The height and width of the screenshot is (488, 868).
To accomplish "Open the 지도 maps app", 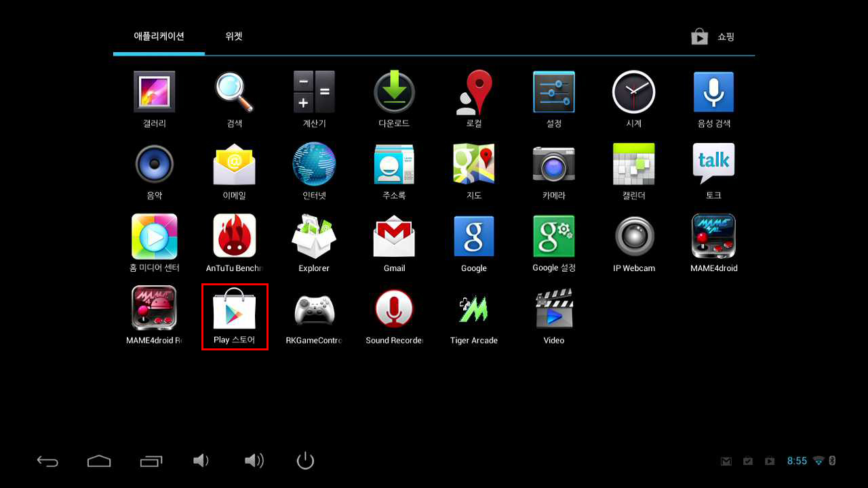I will coord(474,171).
